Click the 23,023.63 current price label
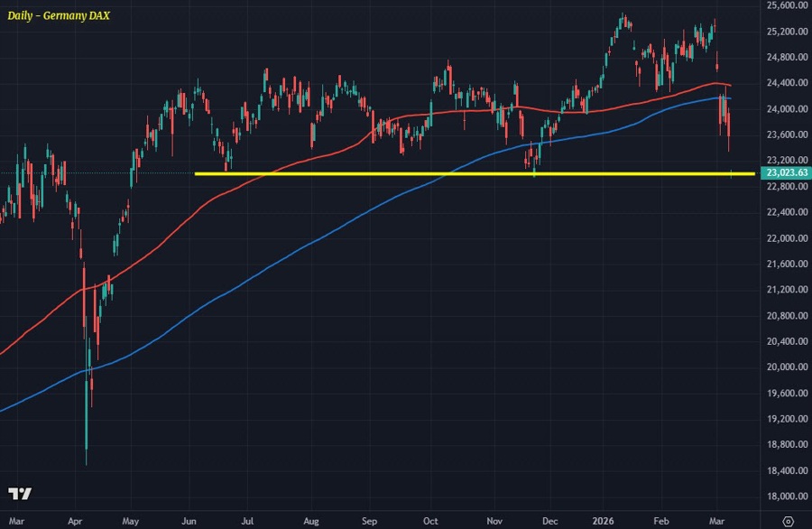This screenshot has width=812, height=529. click(x=783, y=173)
